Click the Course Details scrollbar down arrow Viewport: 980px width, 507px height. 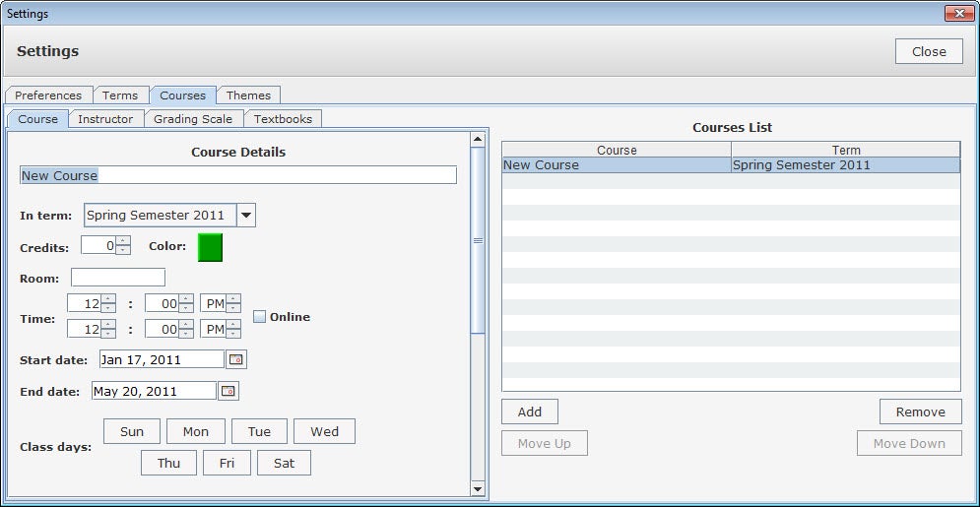click(x=478, y=489)
